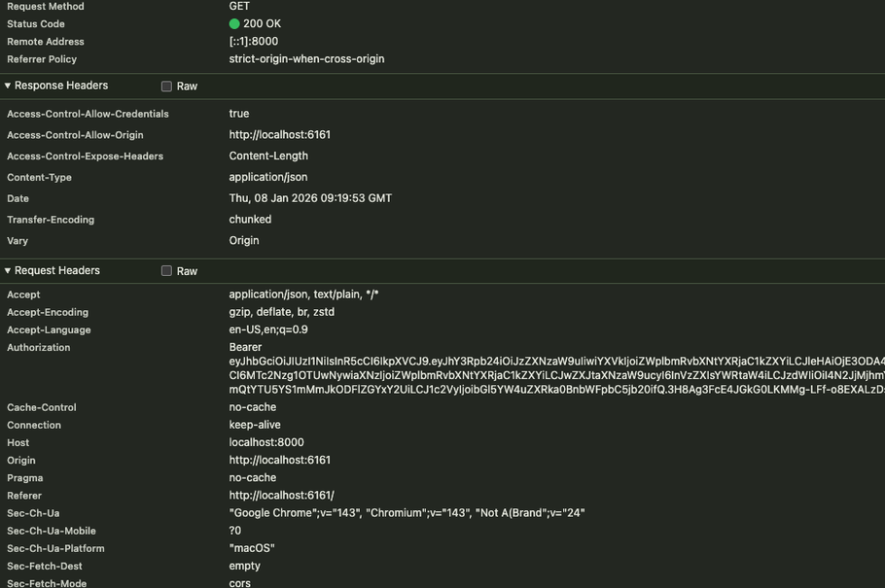This screenshot has width=885, height=588.
Task: Click the Accept-Encoding value gzip, deflate, br, zstd
Action: 281,312
